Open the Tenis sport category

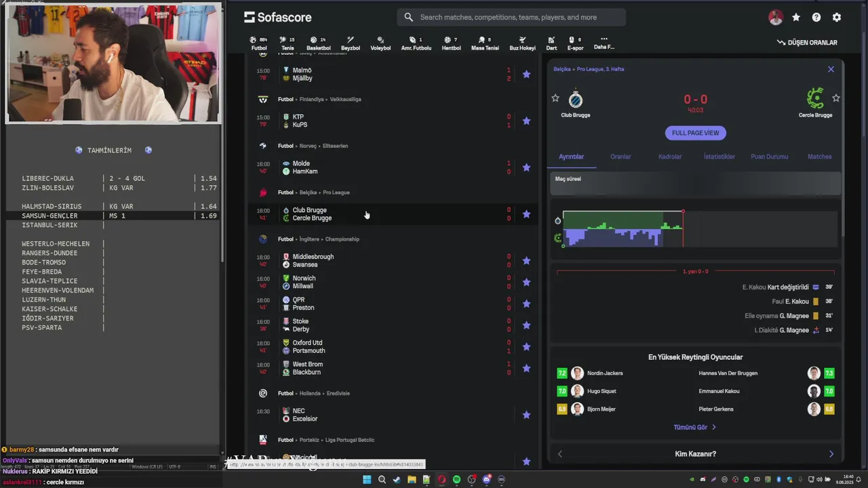click(x=288, y=43)
